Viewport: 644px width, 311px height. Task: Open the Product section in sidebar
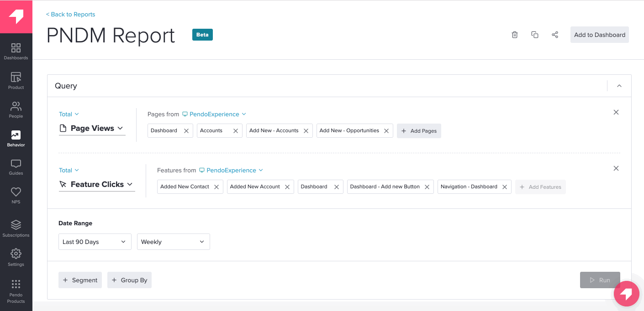[16, 81]
